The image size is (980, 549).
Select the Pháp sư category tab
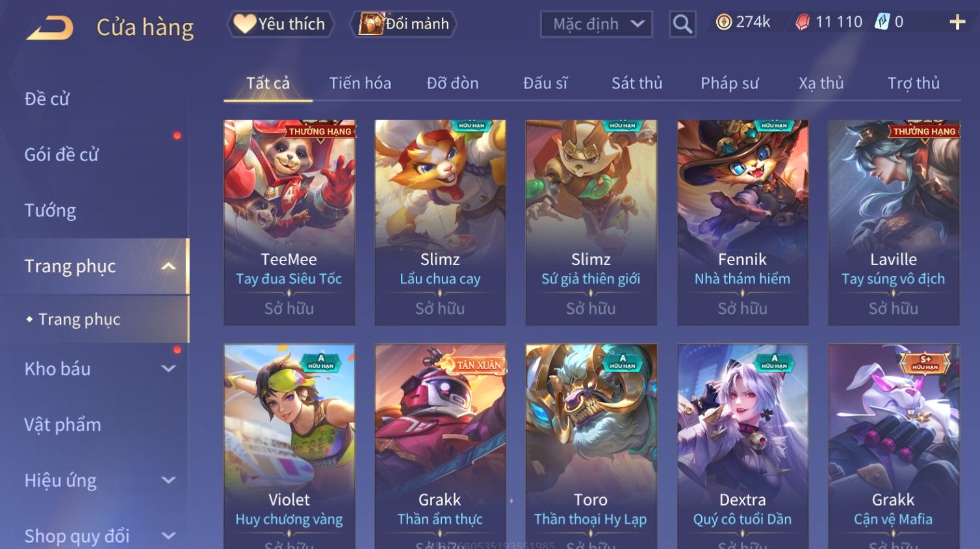(x=729, y=83)
